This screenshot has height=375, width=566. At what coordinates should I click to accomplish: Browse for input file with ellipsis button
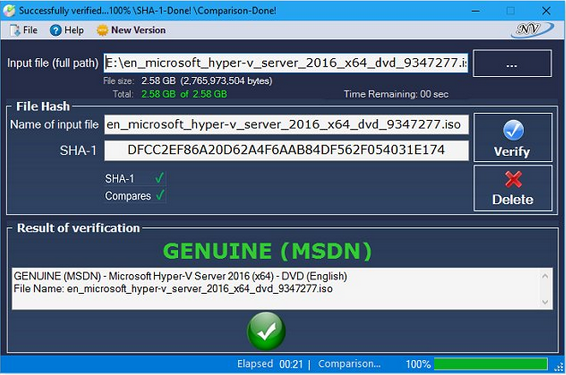coord(512,64)
